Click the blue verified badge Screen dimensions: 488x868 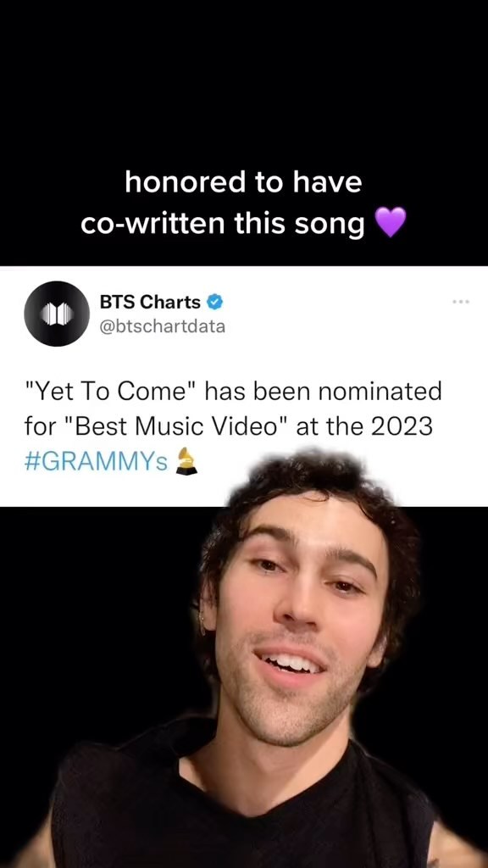tap(214, 302)
